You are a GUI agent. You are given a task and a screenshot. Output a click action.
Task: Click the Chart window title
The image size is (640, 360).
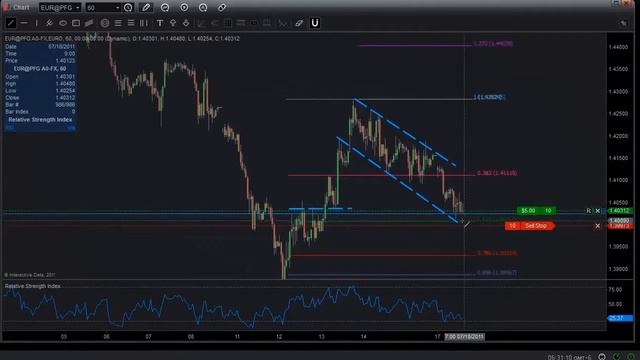pyautogui.click(x=21, y=7)
